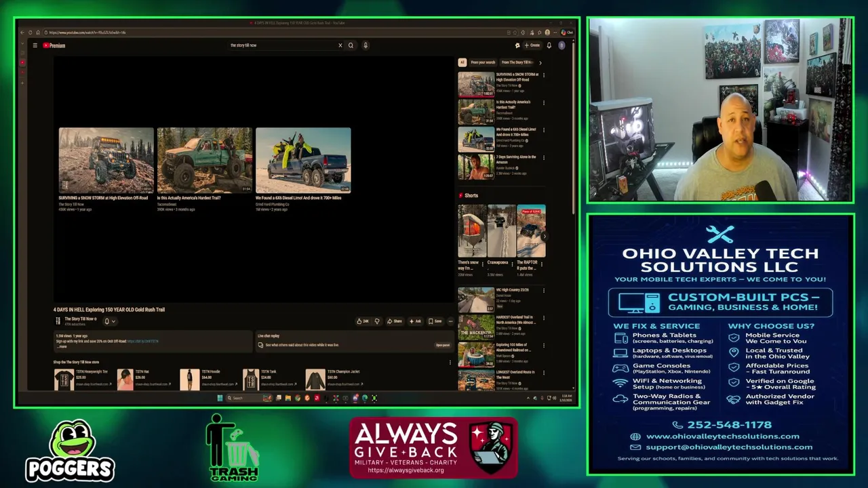The image size is (868, 488).
Task: Open the Create button menu
Action: (532, 45)
